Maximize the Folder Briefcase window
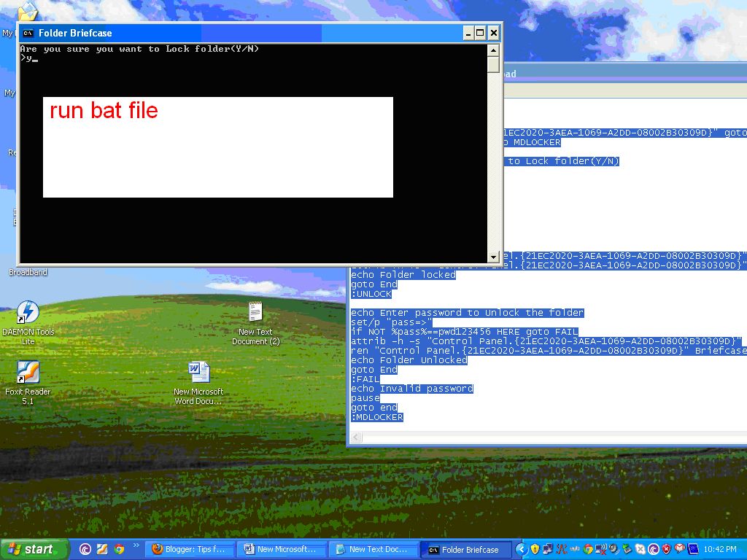This screenshot has width=747, height=560. coord(480,33)
